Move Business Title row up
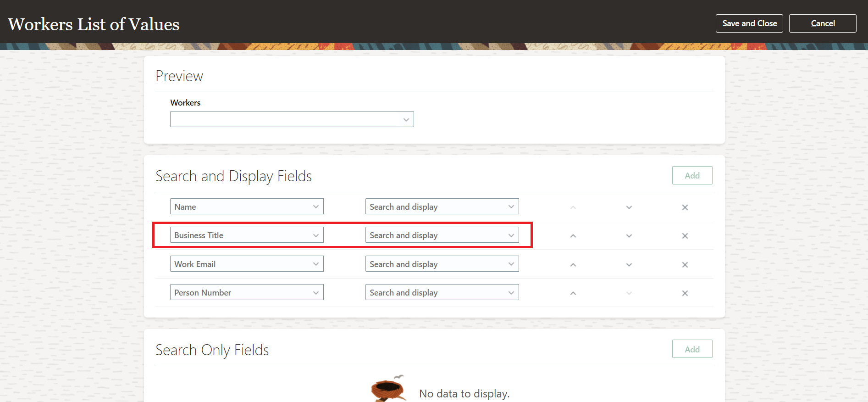Viewport: 868px width, 402px height. [573, 236]
